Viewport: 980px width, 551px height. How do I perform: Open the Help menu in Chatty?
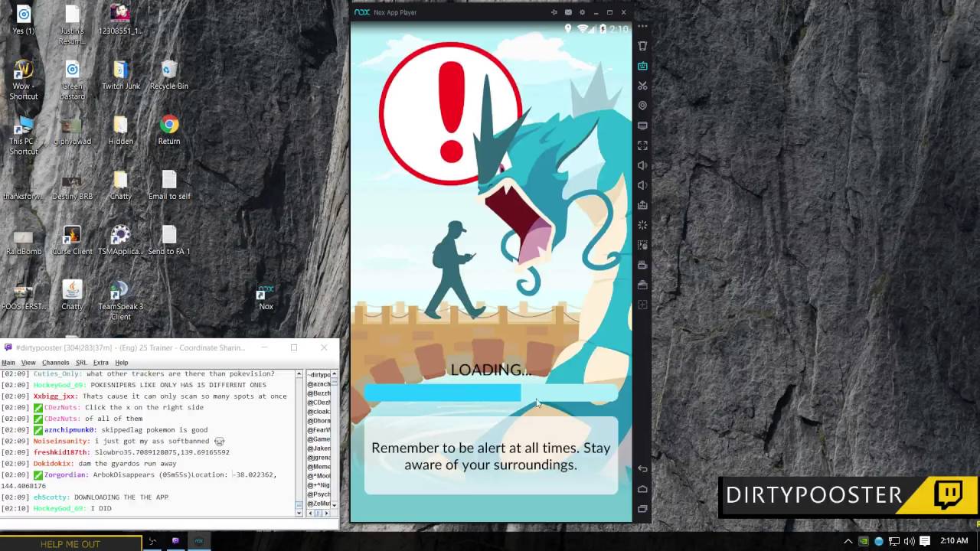pyautogui.click(x=122, y=363)
